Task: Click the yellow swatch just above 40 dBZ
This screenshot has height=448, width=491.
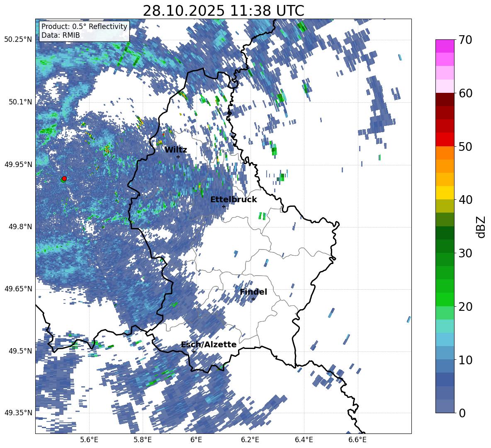Action: pyautogui.click(x=445, y=193)
